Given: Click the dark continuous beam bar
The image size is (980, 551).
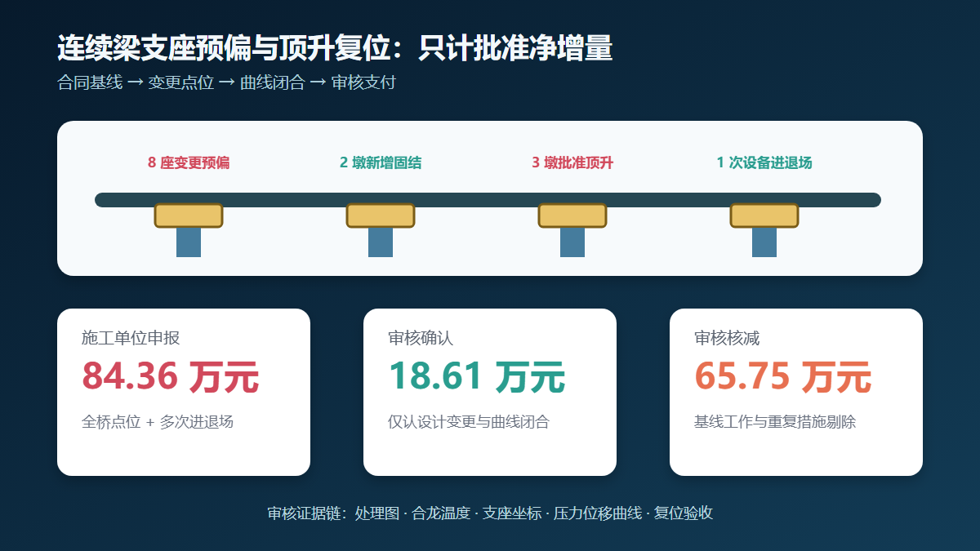Looking at the screenshot, I should [x=488, y=199].
